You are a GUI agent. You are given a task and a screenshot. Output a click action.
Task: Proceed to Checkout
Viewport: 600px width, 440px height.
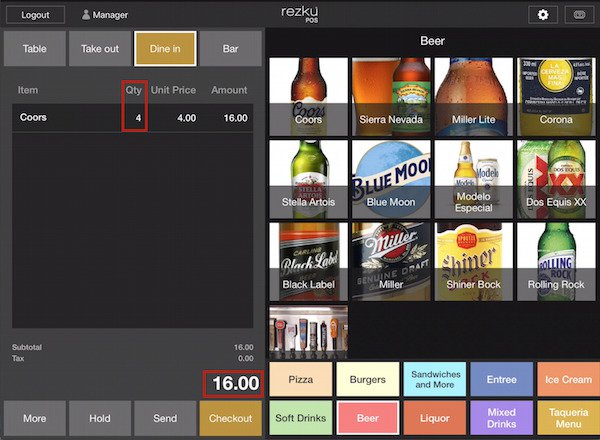click(x=230, y=418)
